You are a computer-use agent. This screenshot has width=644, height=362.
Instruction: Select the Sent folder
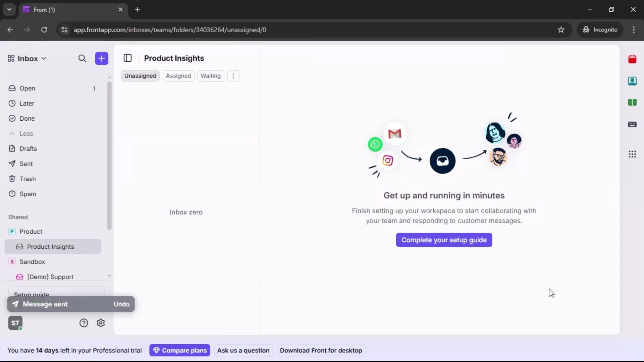pyautogui.click(x=26, y=164)
